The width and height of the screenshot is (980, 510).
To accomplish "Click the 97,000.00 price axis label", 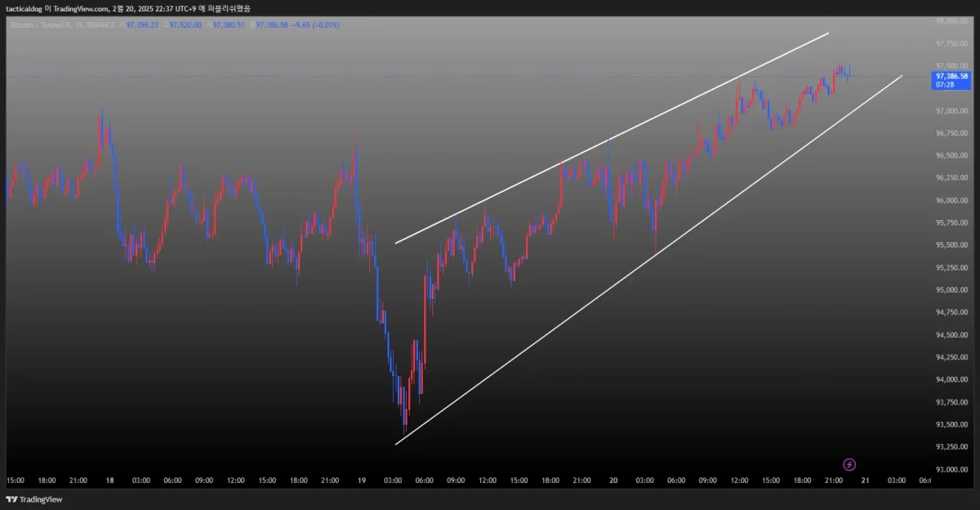I will [x=951, y=110].
